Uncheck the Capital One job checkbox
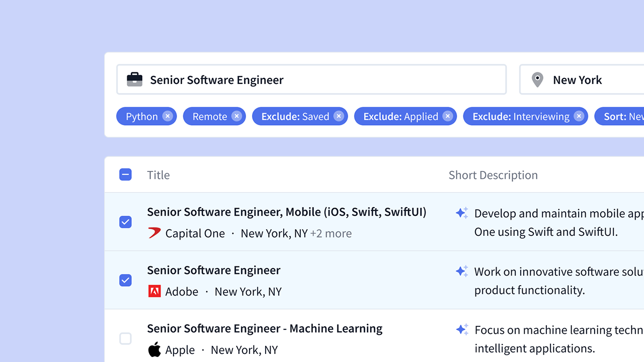This screenshot has height=362, width=644. pyautogui.click(x=125, y=222)
